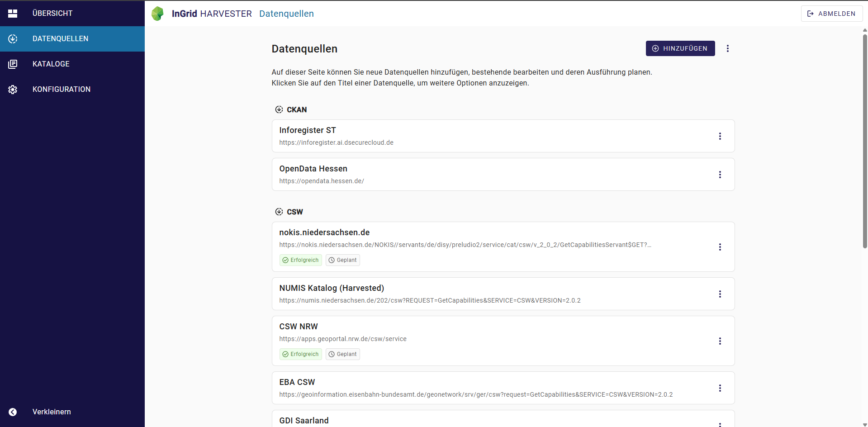
Task: Select Datenquellen in the sidebar
Action: click(x=72, y=39)
